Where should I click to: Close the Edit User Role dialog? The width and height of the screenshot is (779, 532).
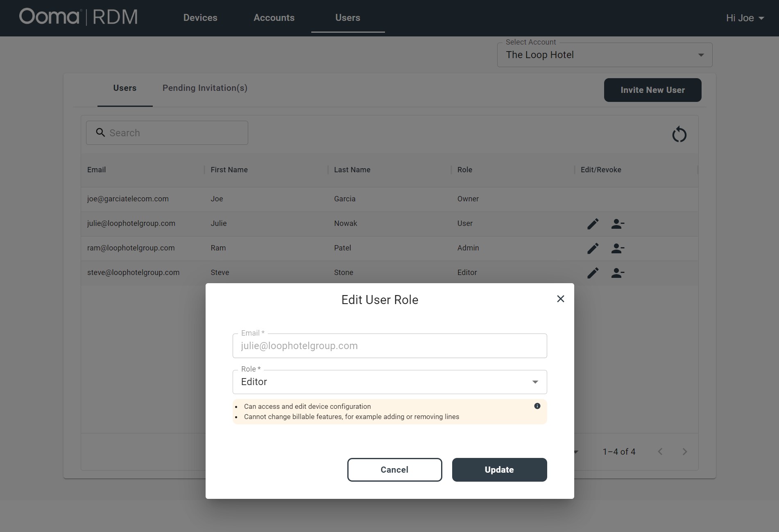[560, 299]
